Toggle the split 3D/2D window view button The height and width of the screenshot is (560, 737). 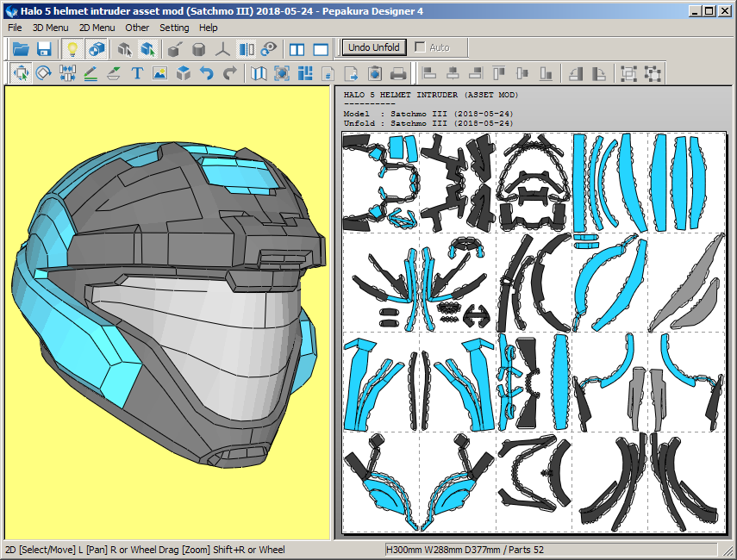(x=297, y=49)
